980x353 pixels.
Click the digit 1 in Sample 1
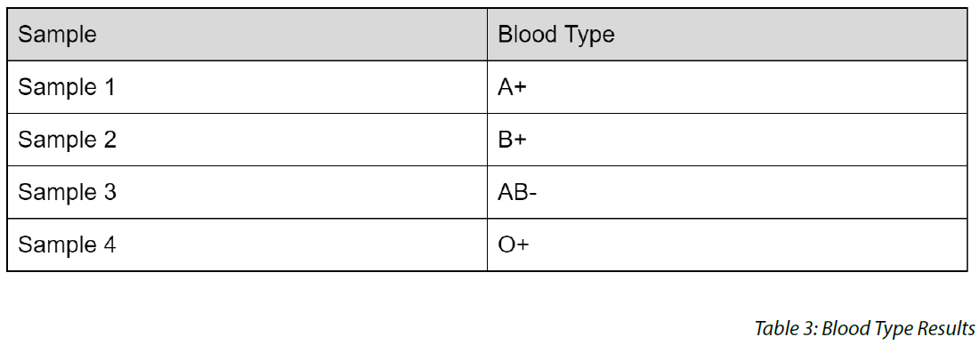109,87
